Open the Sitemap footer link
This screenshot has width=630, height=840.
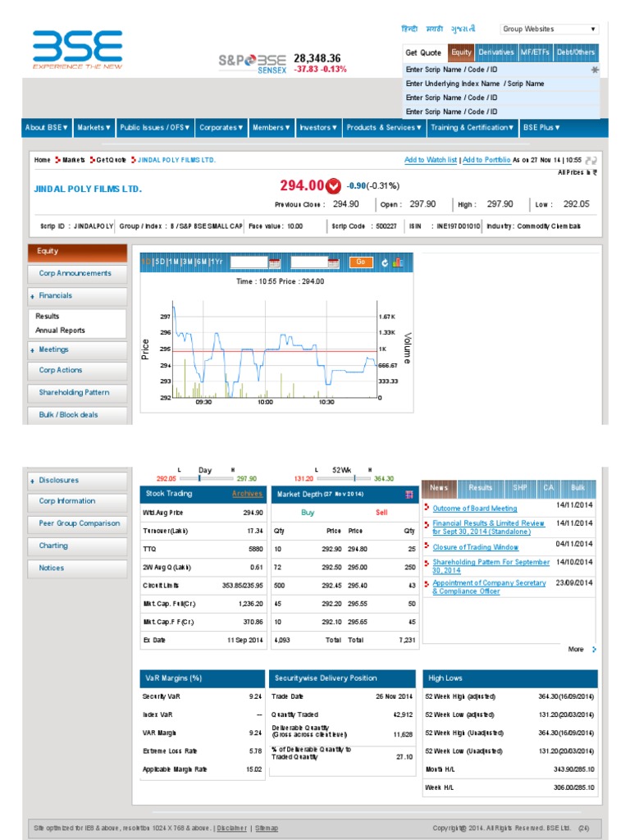tap(267, 829)
